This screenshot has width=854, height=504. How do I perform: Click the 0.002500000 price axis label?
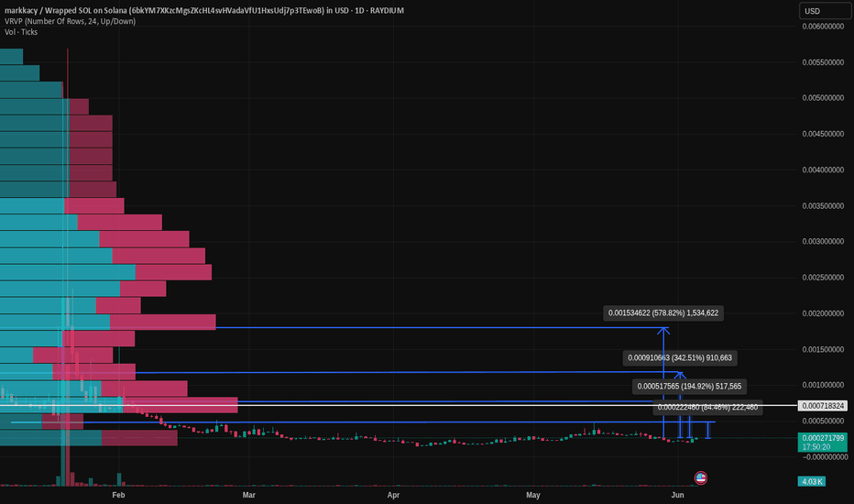[823, 278]
